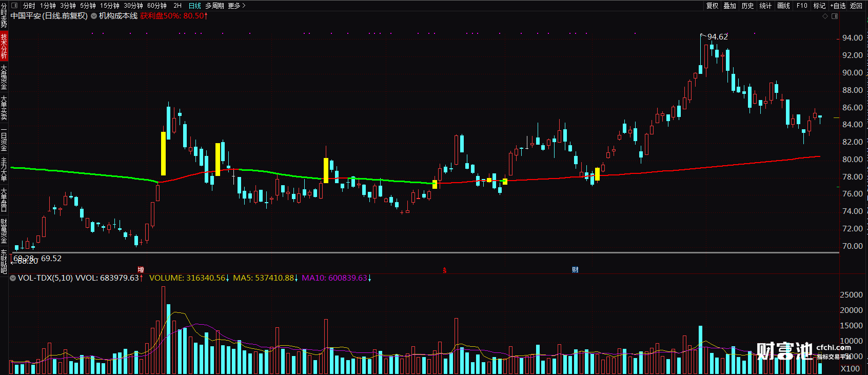Click the X100 volume multiplier label

tap(850, 369)
